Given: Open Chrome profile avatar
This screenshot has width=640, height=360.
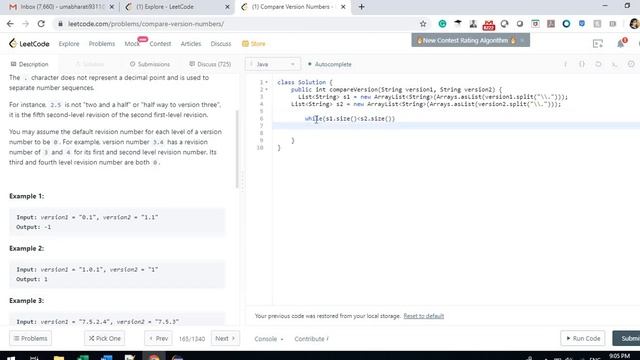Looking at the screenshot, I should [x=634, y=24].
